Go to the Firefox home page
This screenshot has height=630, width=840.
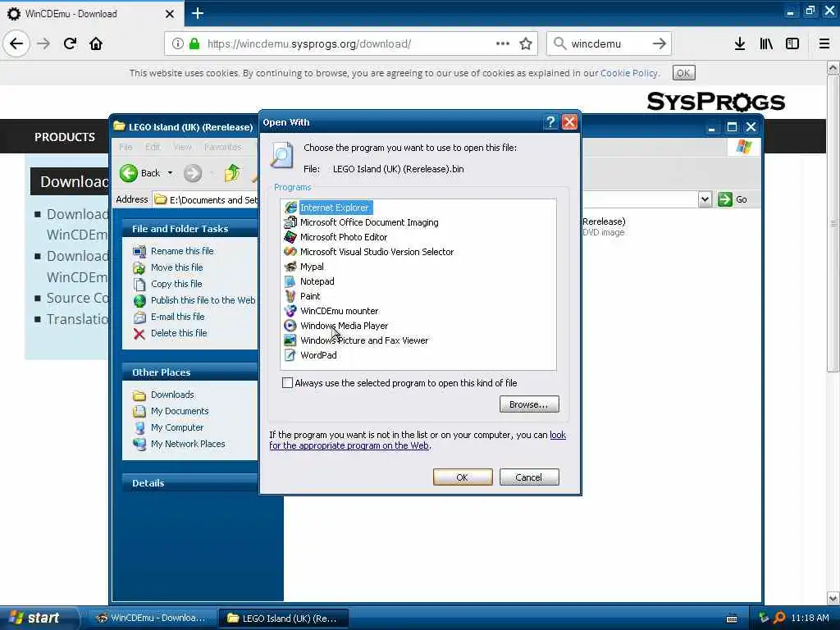pos(96,43)
